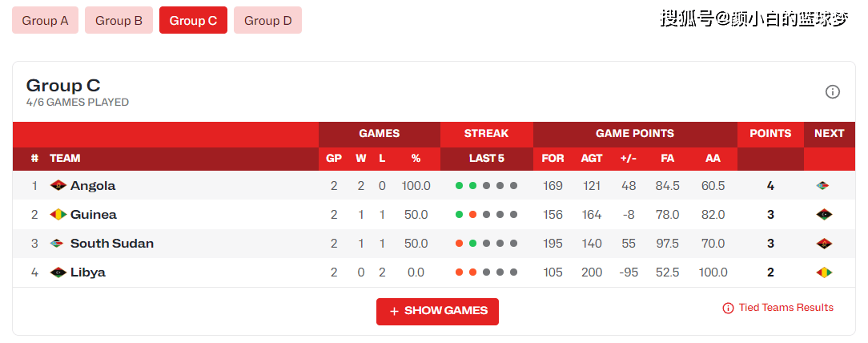Click the Libya flag beside team name

58,272
